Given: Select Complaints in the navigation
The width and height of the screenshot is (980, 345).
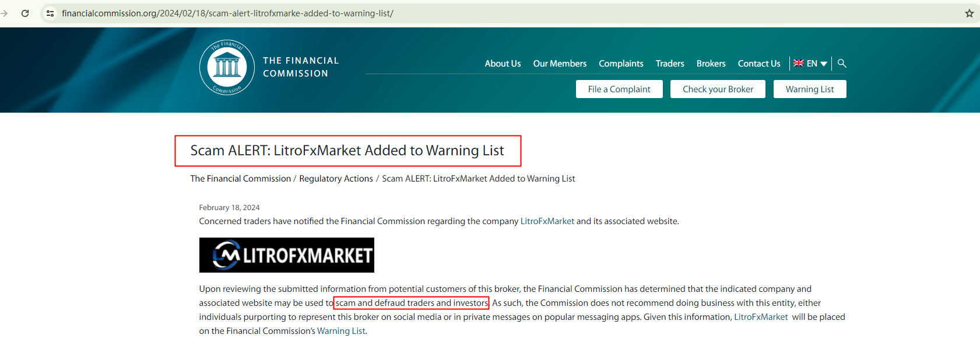Looking at the screenshot, I should point(621,64).
